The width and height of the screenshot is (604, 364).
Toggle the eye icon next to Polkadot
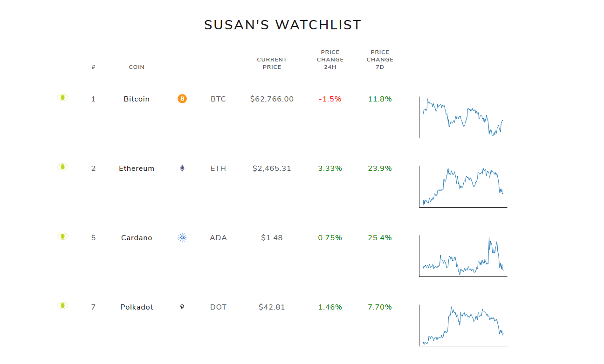[62, 305]
